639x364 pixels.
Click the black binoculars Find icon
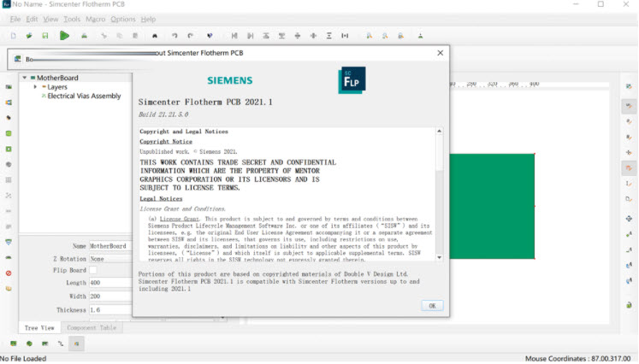tap(155, 36)
